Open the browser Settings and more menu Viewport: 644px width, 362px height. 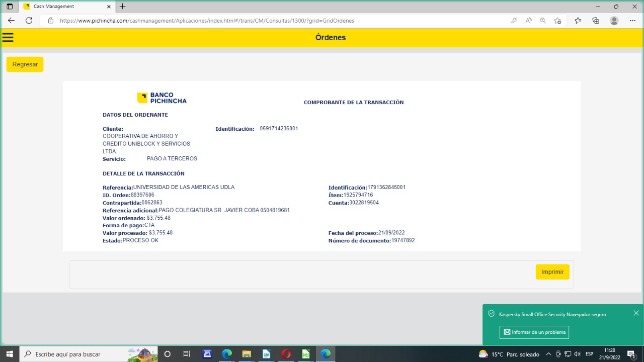pos(632,21)
